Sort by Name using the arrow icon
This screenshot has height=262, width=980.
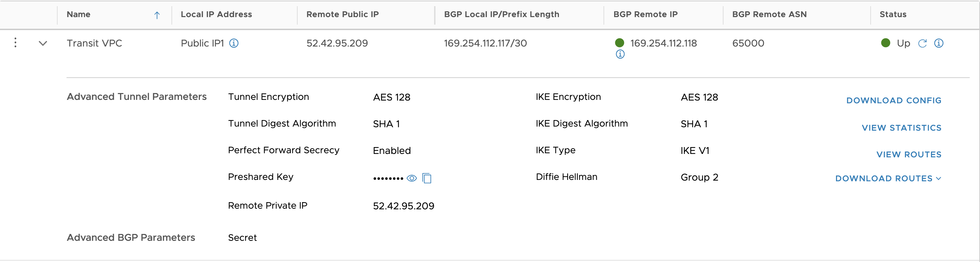[157, 15]
